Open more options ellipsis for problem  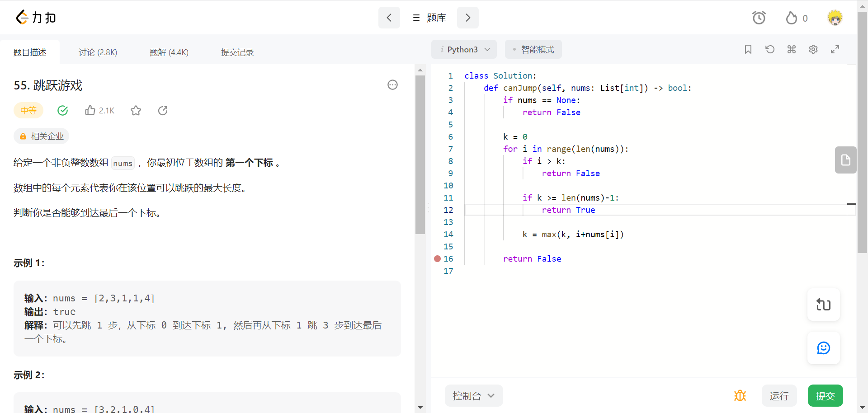pos(392,84)
